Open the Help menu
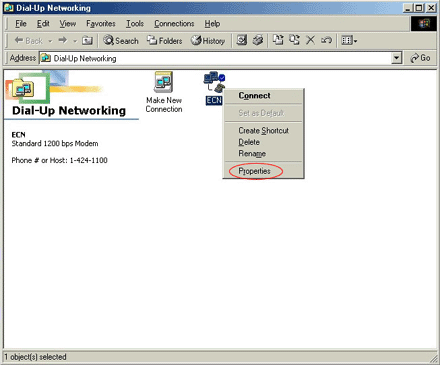Image resolution: width=440 pixels, height=365 pixels. point(212,24)
